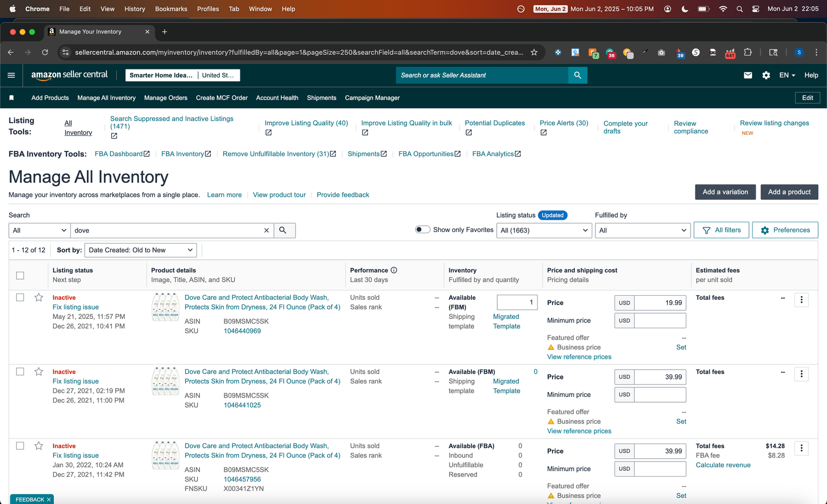This screenshot has height=504, width=827.
Task: Open macOS Spotlight search
Action: tap(740, 9)
